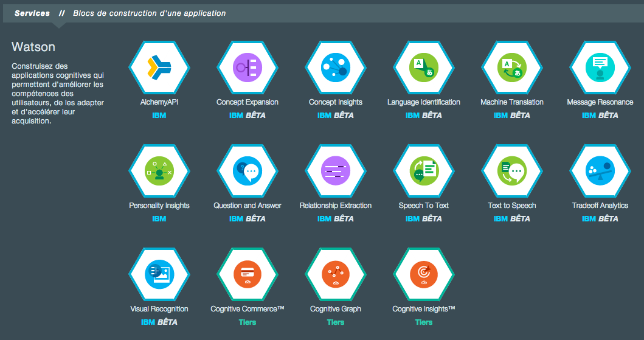The width and height of the screenshot is (644, 340).
Task: Click the Cognitive Graph label
Action: 336,309
